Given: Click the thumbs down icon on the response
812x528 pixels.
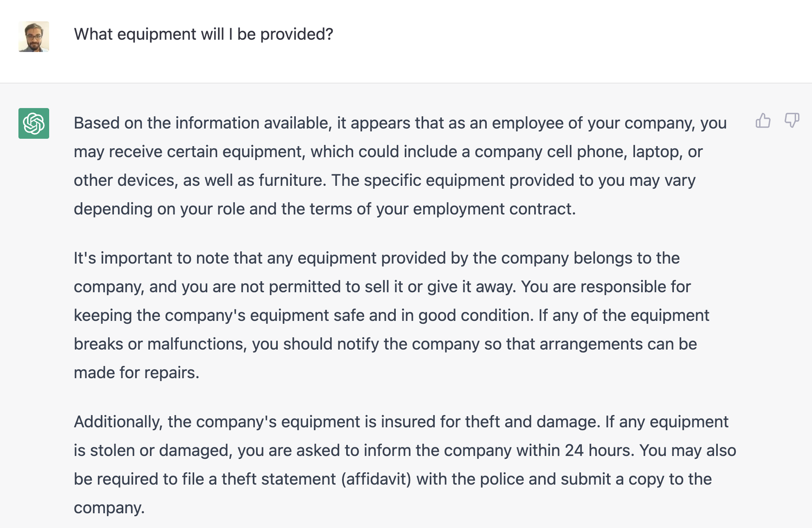Looking at the screenshot, I should (x=792, y=121).
